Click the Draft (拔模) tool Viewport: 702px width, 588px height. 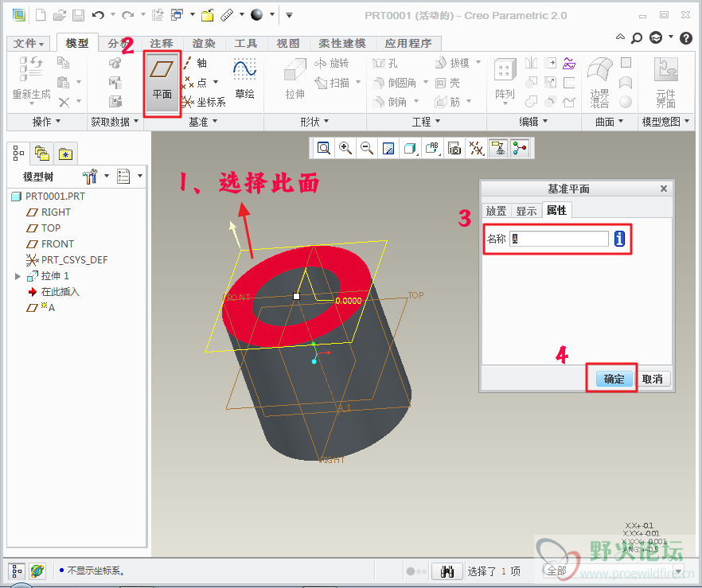tap(452, 63)
